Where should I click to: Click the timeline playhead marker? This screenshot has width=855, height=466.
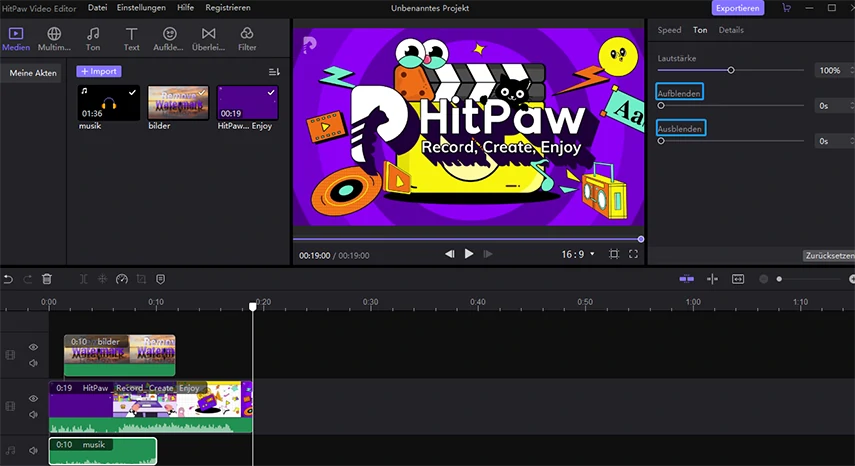click(x=252, y=307)
